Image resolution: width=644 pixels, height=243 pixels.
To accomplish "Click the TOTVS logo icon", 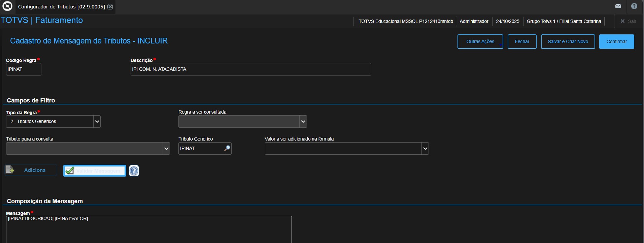I will click(7, 6).
